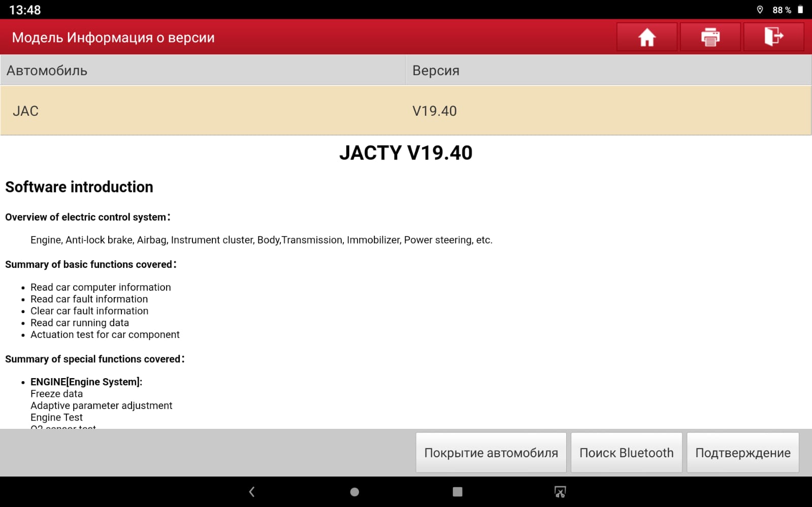812x507 pixels.
Task: Tap 'Actuation test for car component' item
Action: click(x=105, y=334)
